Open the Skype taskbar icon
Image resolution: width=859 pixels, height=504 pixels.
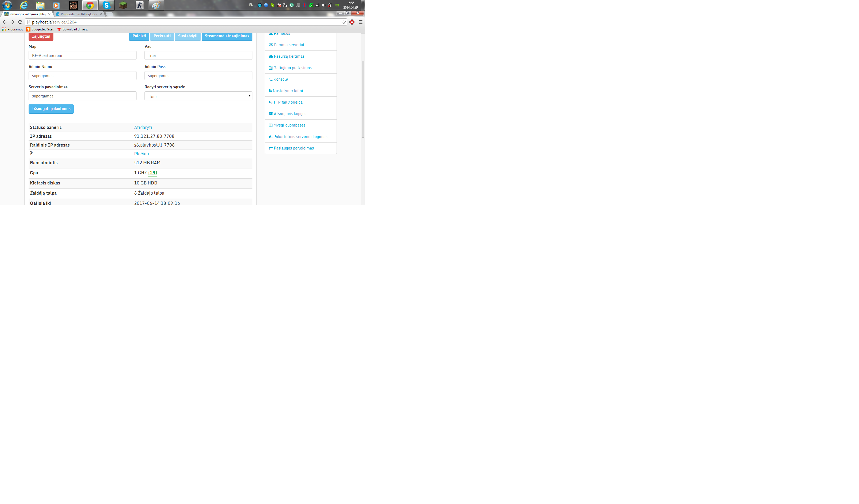[x=106, y=5]
